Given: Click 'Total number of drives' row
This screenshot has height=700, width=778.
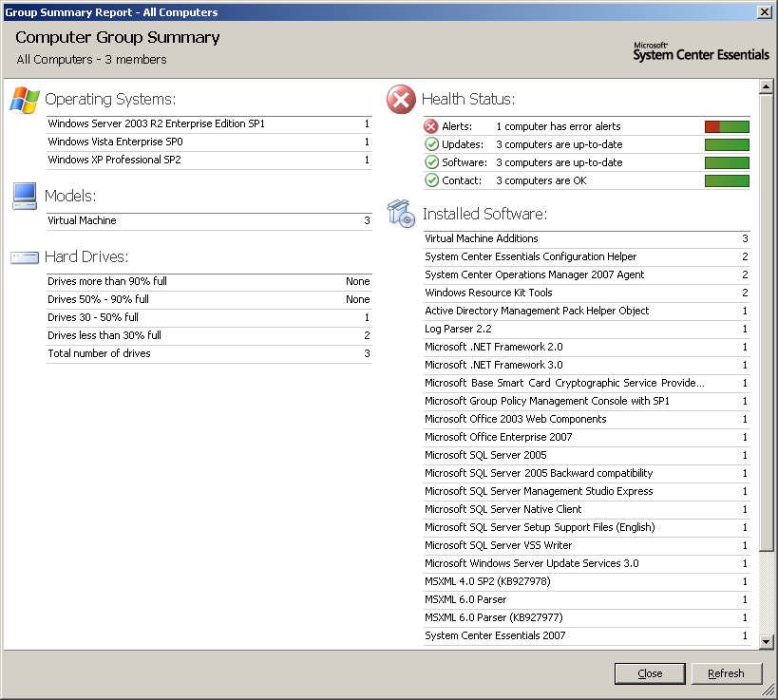Looking at the screenshot, I should tap(209, 353).
